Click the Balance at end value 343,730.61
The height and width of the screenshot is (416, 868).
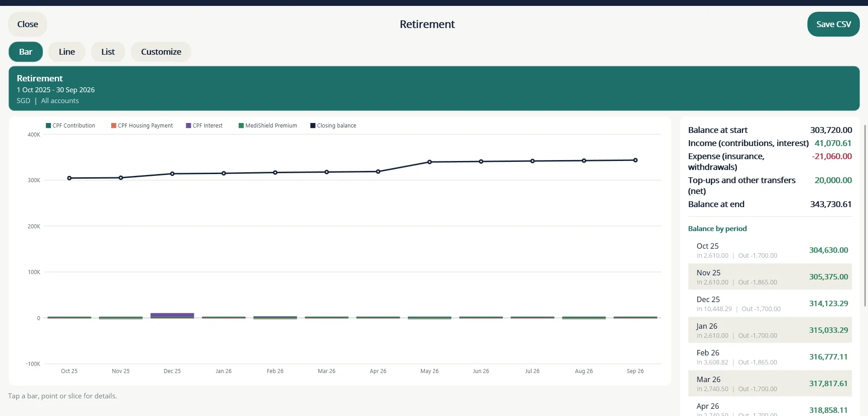831,204
